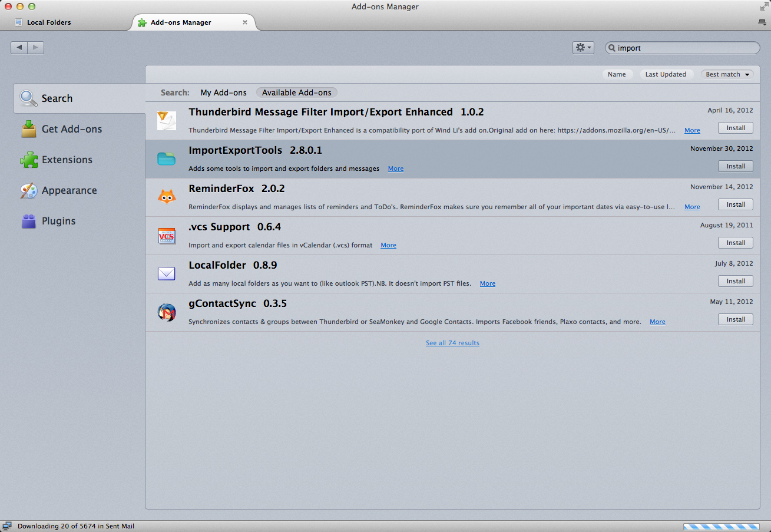Image resolution: width=771 pixels, height=532 pixels.
Task: Open More link for gContactSync
Action: tap(657, 322)
